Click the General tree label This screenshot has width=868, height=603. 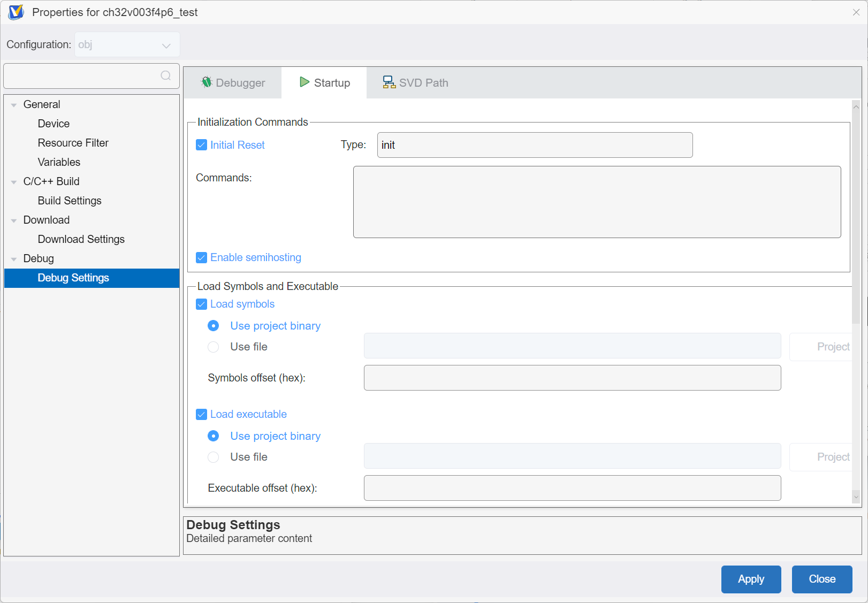[42, 104]
